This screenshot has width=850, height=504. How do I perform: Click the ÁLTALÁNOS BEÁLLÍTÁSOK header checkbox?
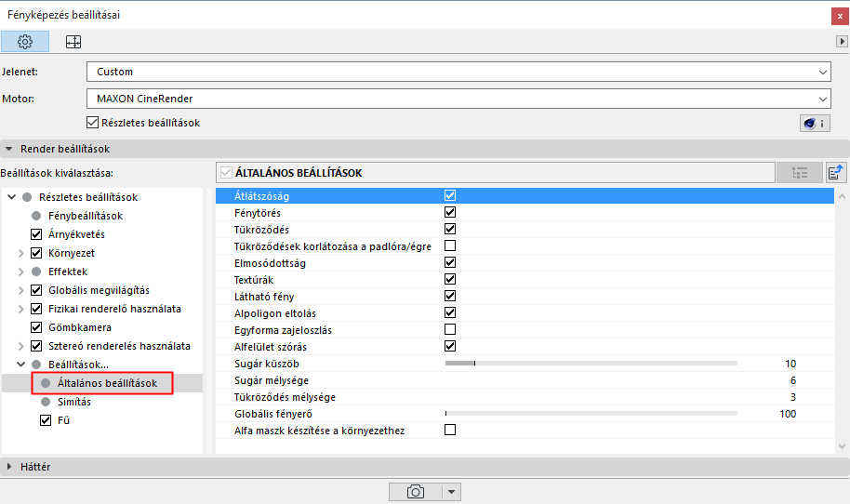point(226,173)
